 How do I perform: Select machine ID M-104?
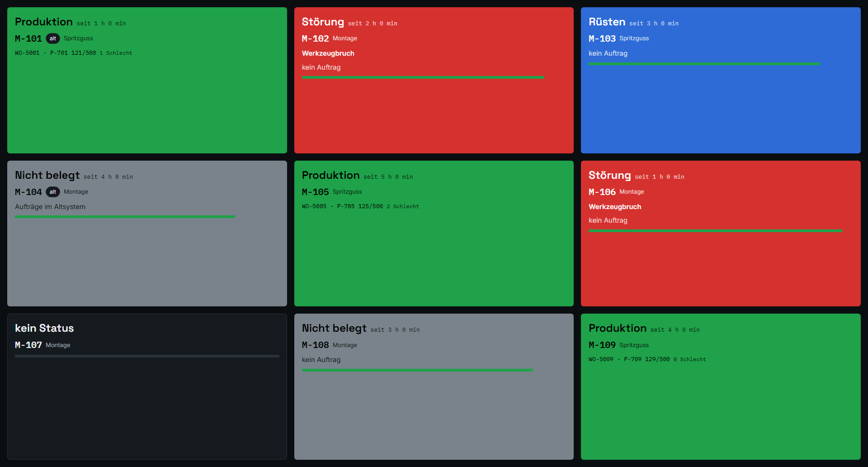[28, 192]
